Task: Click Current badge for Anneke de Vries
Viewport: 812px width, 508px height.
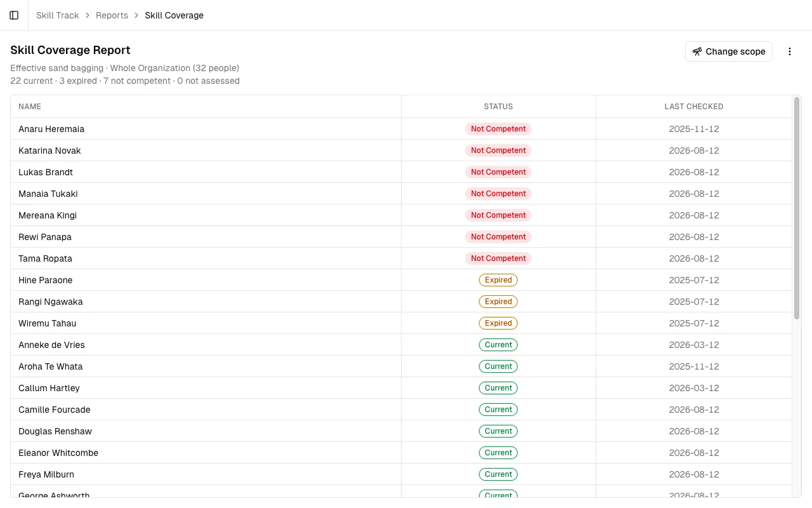Action: (x=499, y=345)
